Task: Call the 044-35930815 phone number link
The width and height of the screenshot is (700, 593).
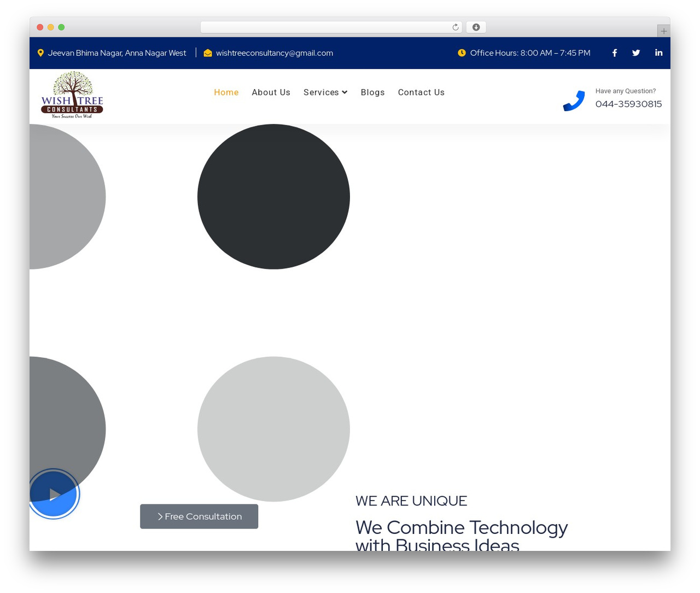Action: 628,104
